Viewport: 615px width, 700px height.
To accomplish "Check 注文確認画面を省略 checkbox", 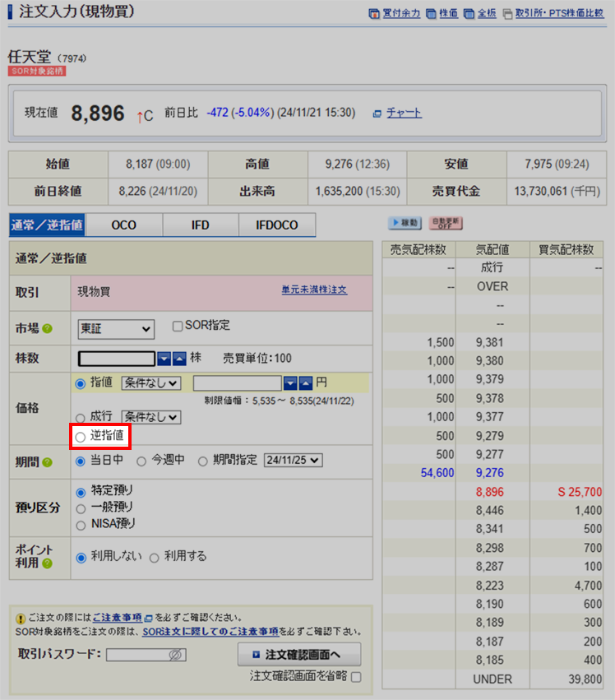I will click(356, 677).
